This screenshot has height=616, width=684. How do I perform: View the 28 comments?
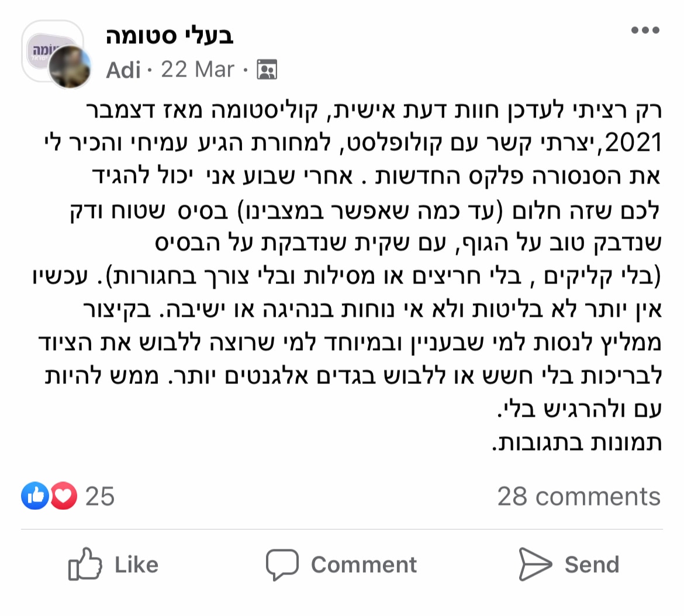tap(579, 496)
